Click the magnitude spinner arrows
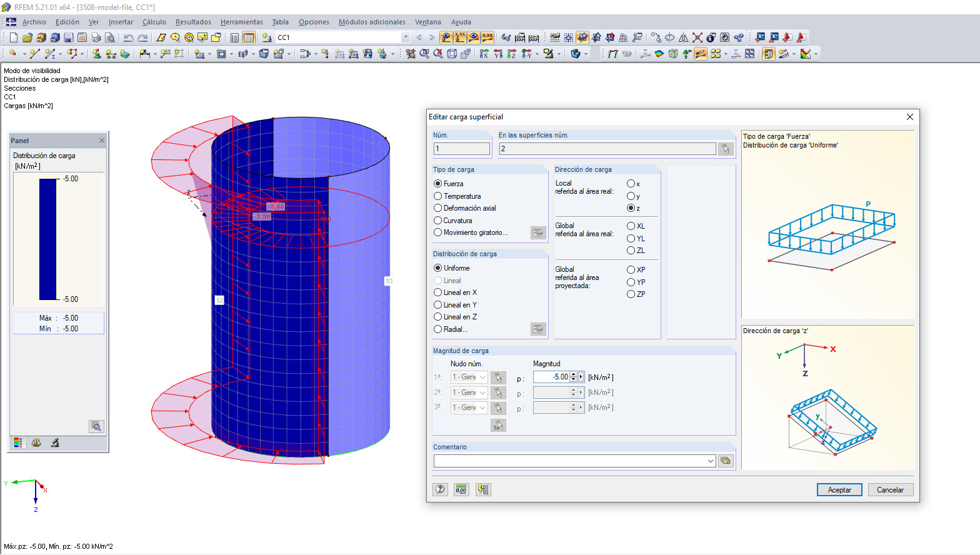 pyautogui.click(x=573, y=377)
